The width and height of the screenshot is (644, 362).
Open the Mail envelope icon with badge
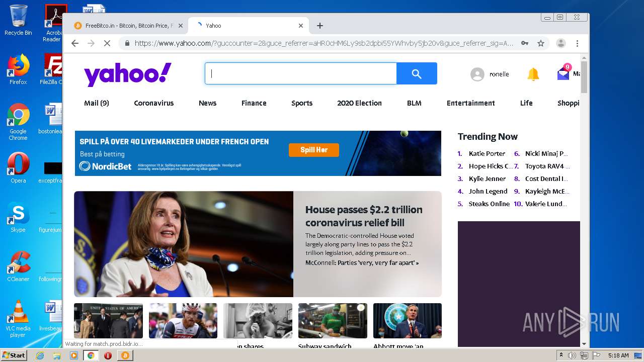(563, 73)
